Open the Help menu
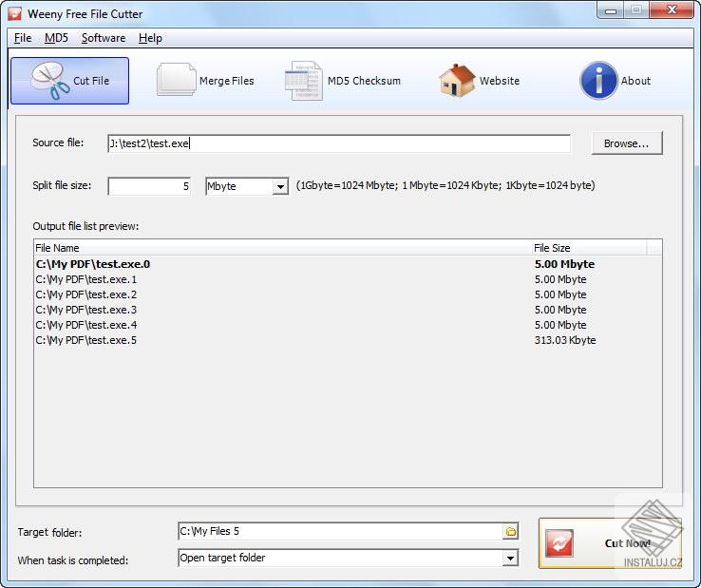 (150, 38)
